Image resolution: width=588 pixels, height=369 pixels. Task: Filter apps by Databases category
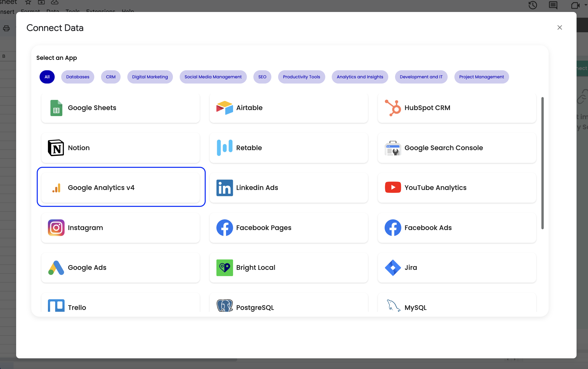pyautogui.click(x=78, y=77)
